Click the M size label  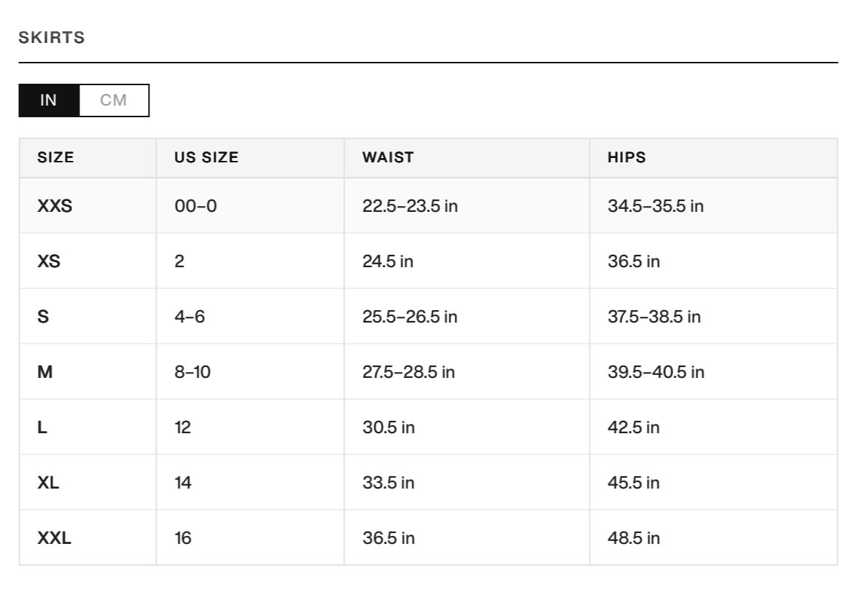point(45,372)
